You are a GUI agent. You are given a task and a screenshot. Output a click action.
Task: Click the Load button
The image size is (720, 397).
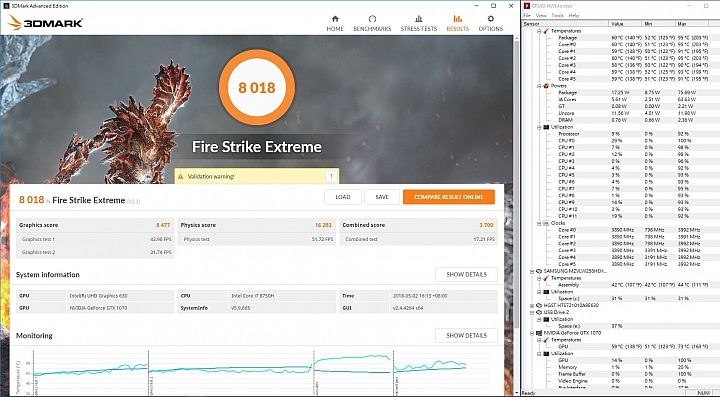(x=343, y=197)
